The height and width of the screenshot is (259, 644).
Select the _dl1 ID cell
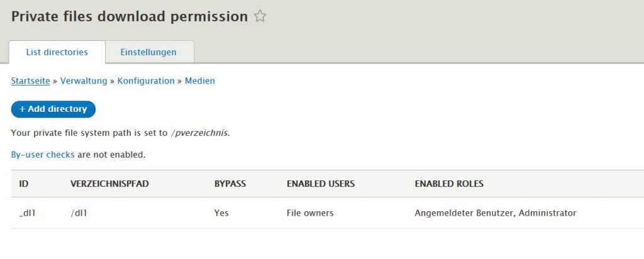27,213
